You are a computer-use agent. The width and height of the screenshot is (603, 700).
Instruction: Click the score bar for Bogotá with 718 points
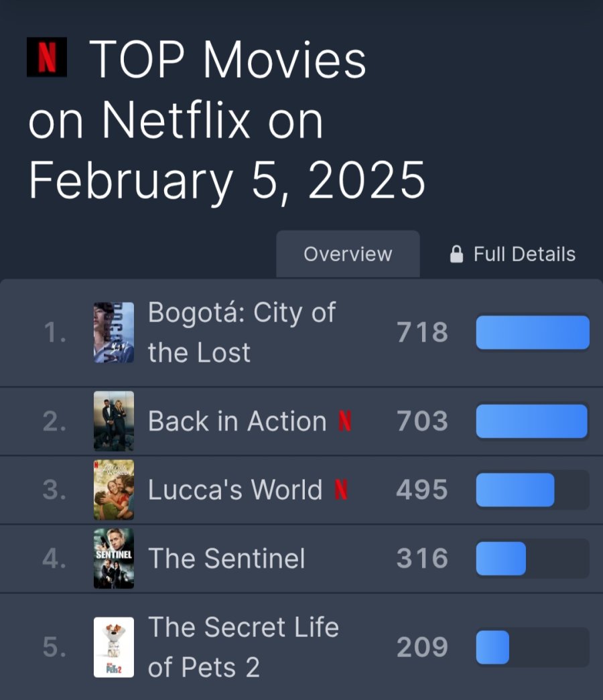tap(533, 333)
